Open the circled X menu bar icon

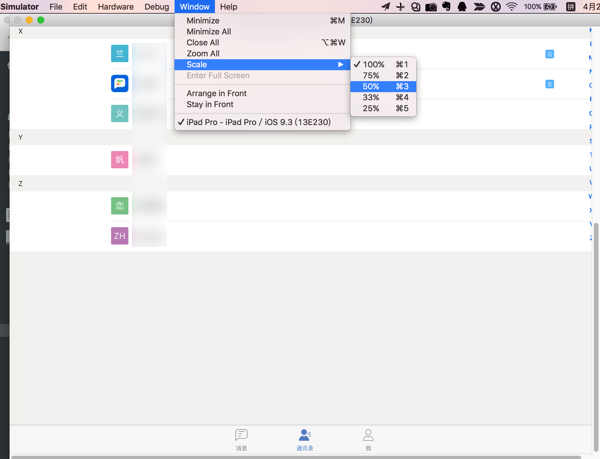(x=496, y=7)
